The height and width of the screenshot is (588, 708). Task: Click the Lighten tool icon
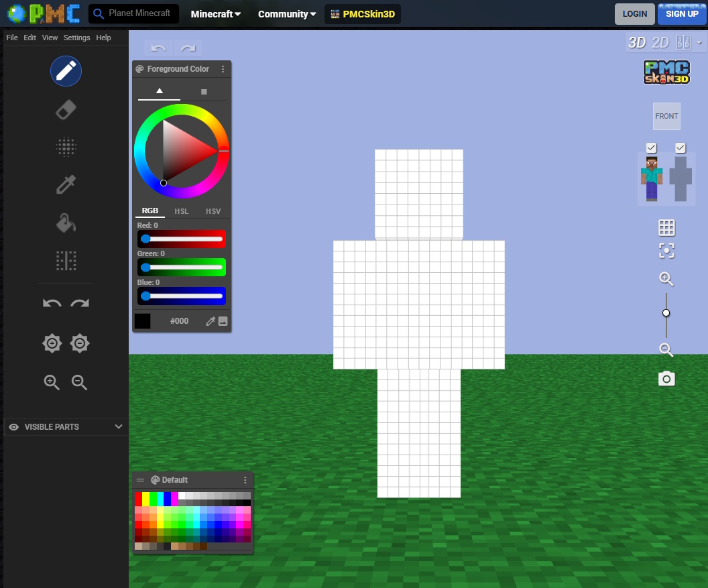coord(52,343)
